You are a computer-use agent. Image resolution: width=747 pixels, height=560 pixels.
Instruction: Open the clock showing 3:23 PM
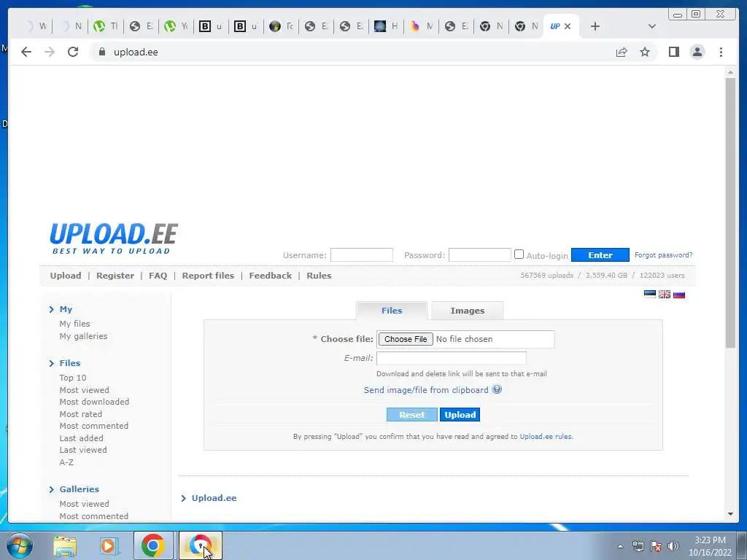pos(710,540)
